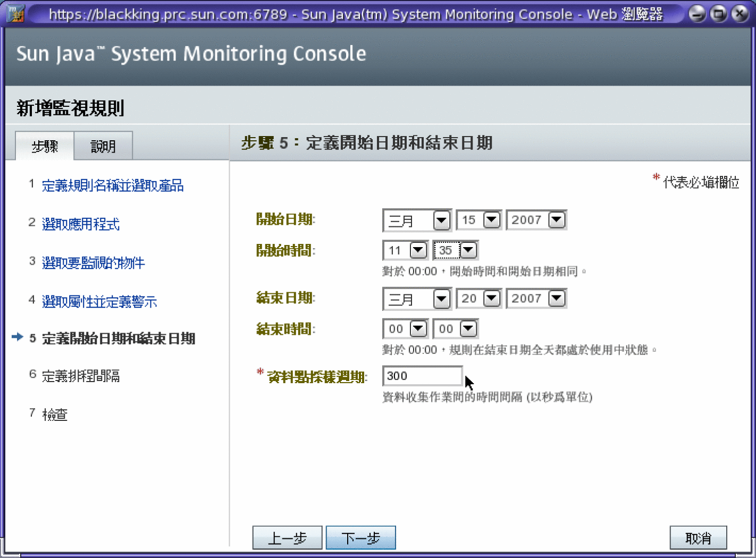Click the window menu icon in title bar
This screenshot has height=558, width=756.
tap(16, 13)
